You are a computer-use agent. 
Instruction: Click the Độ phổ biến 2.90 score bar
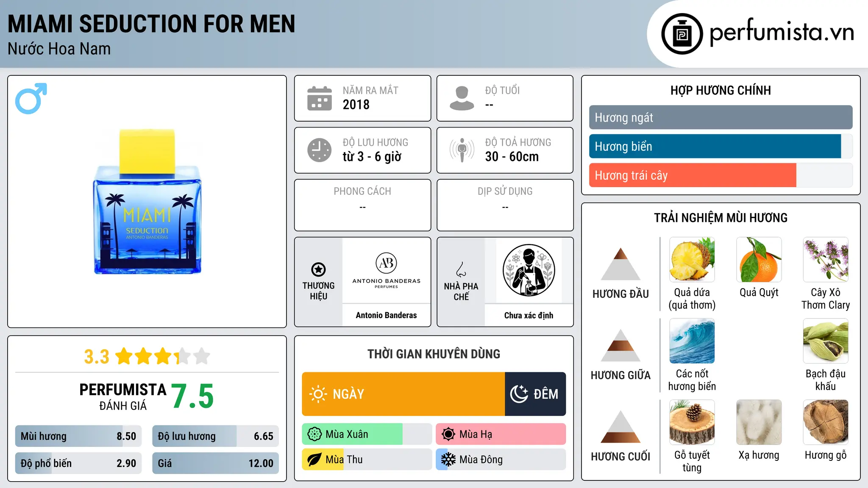point(78,463)
